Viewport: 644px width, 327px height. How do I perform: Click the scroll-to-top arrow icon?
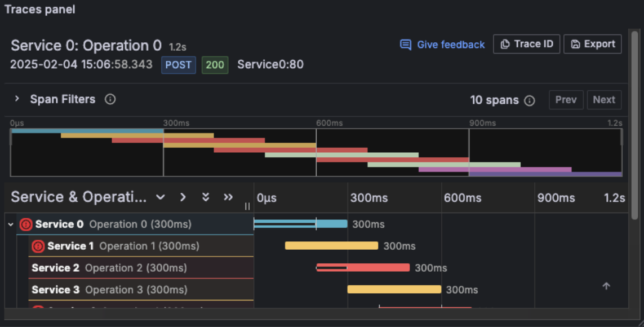(x=606, y=286)
